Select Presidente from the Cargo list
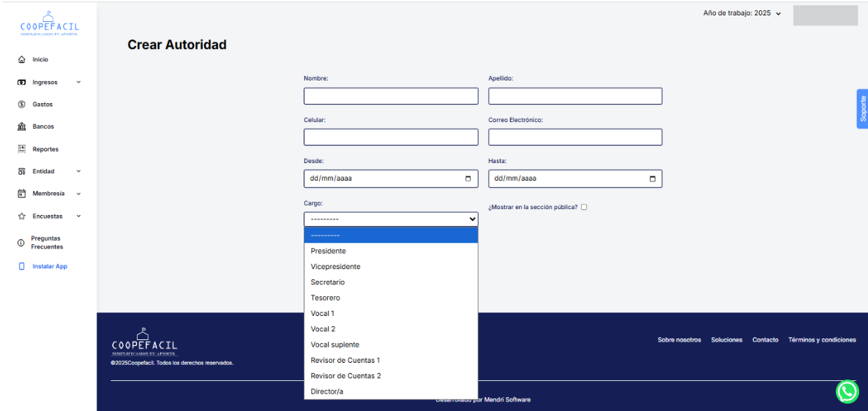 click(x=329, y=251)
